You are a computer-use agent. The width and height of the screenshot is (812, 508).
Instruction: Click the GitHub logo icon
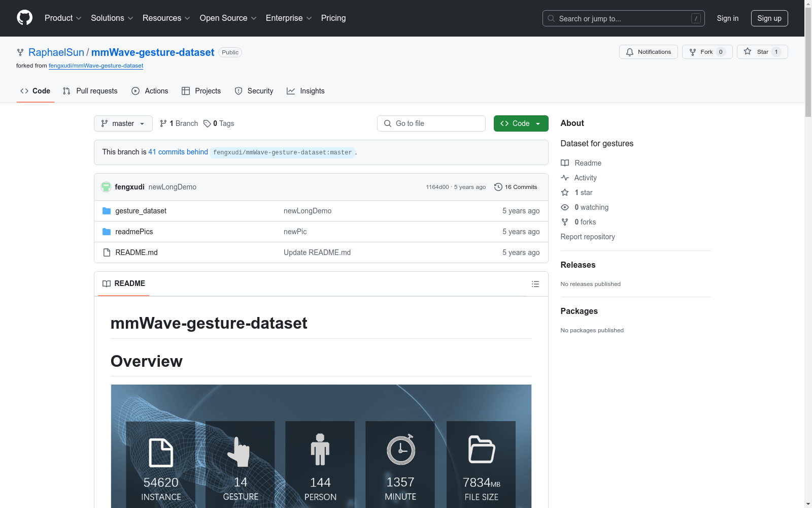click(24, 18)
